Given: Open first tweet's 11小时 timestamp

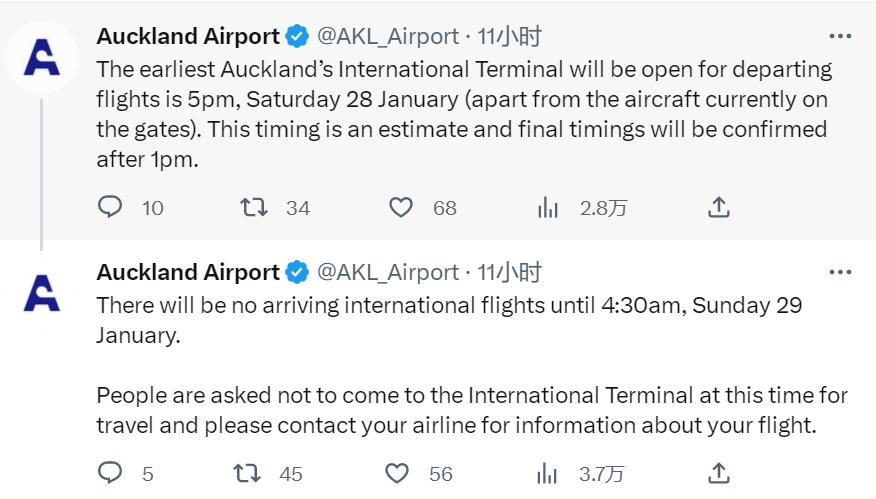Looking at the screenshot, I should pos(509,37).
